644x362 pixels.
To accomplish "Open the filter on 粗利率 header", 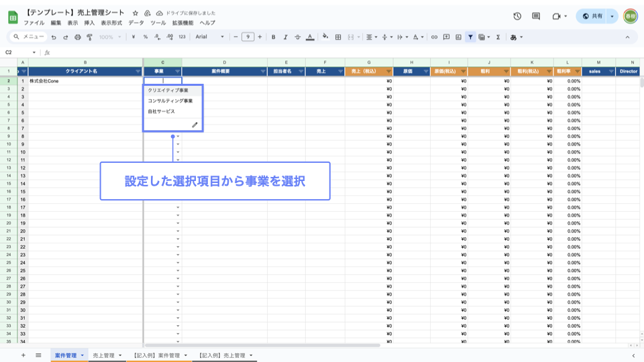I will click(x=578, y=72).
